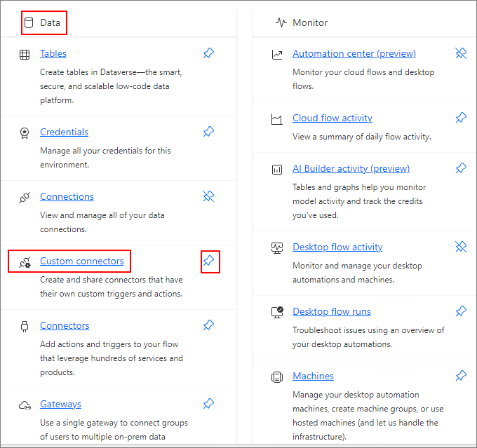Click 'Create and share connectors' description
Image resolution: width=477 pixels, height=448 pixels.
[112, 287]
